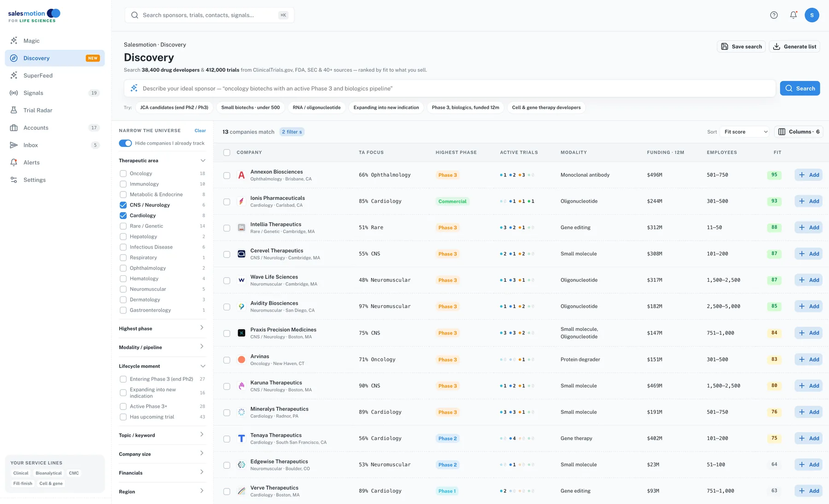Viewport: 829px width, 504px height.
Task: Open the help question mark icon
Action: [774, 15]
